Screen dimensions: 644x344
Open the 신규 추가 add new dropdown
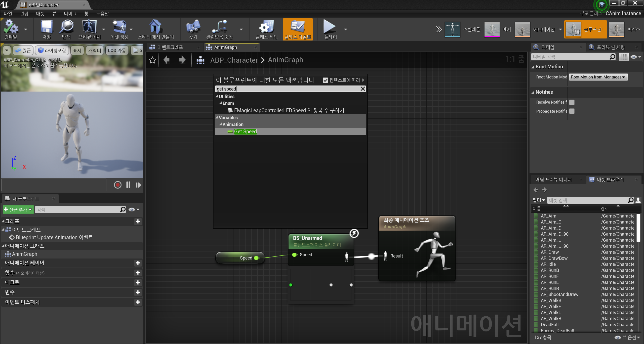[18, 209]
